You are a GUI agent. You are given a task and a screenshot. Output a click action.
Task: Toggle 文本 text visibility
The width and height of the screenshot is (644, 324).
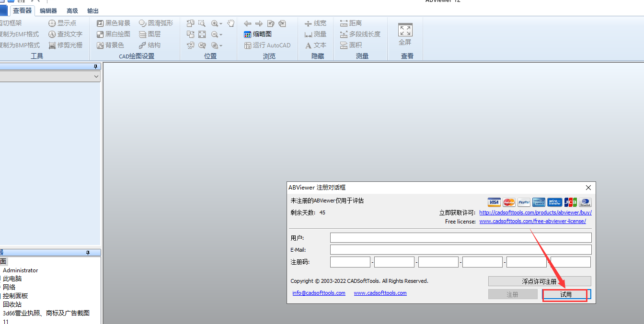point(315,45)
